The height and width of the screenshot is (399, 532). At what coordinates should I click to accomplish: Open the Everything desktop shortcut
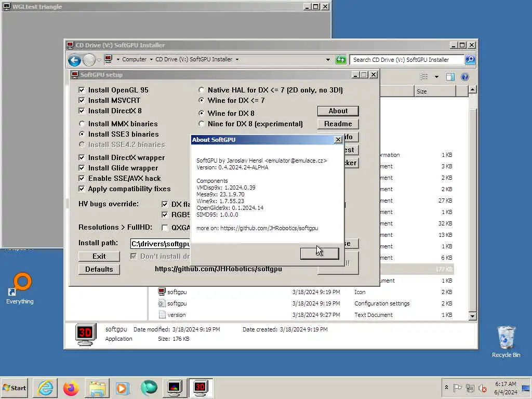(20, 288)
